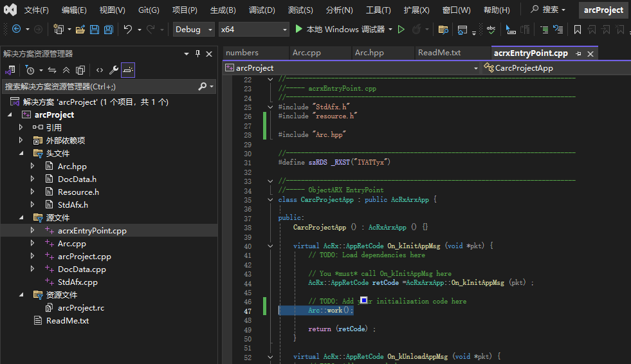Open the 生成(B) menu
631x364 pixels.
pos(223,10)
